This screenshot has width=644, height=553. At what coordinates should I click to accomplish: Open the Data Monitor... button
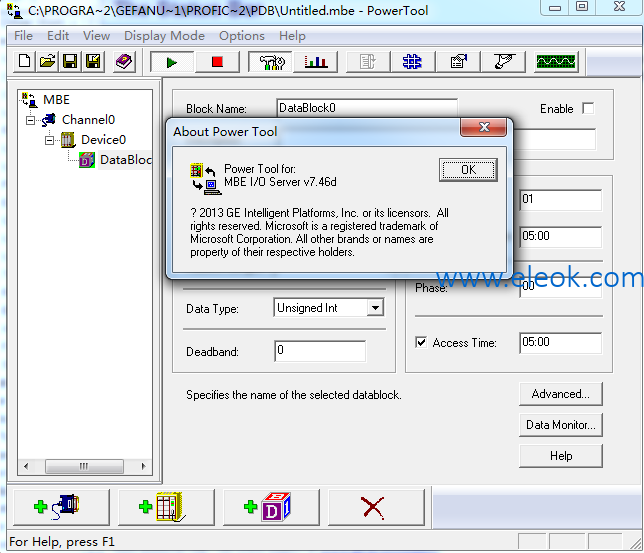(x=561, y=425)
